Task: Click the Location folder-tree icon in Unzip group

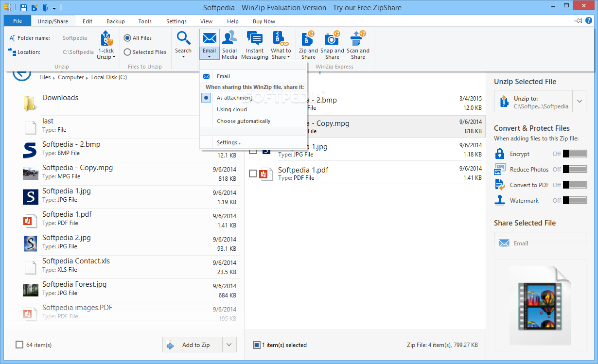Action: [x=12, y=52]
